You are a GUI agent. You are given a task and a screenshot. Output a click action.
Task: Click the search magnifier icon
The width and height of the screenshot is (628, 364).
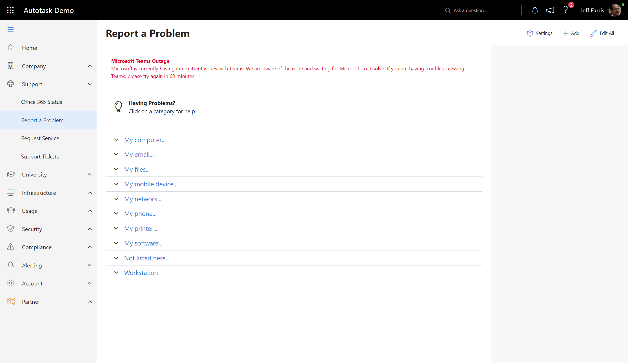(448, 10)
